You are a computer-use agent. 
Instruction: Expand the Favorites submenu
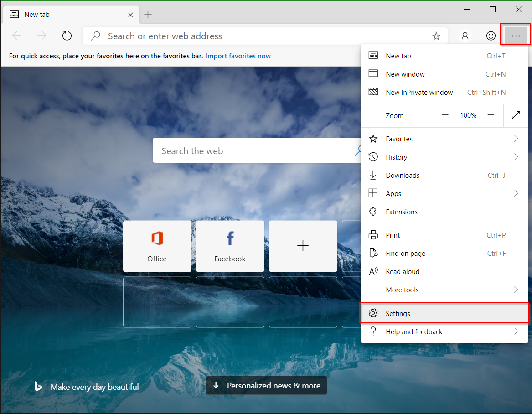[x=444, y=139]
